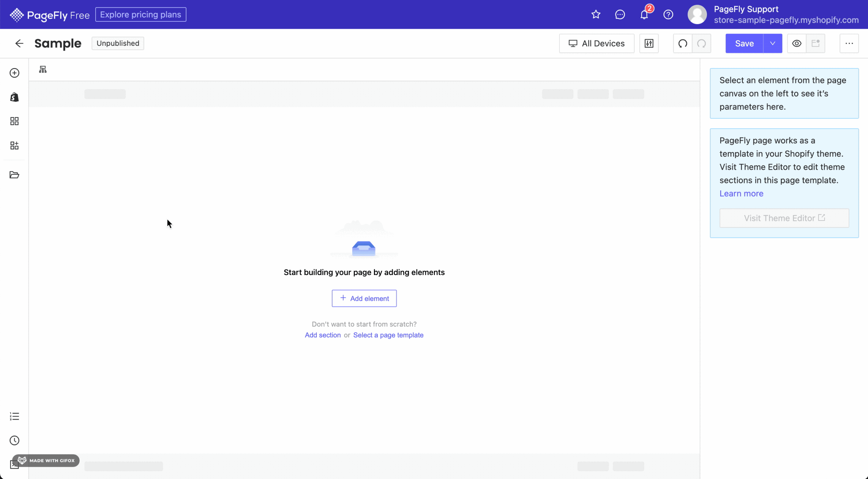Open third-party elements grid-plus icon
Screen dimensions: 868x479
coord(14,146)
